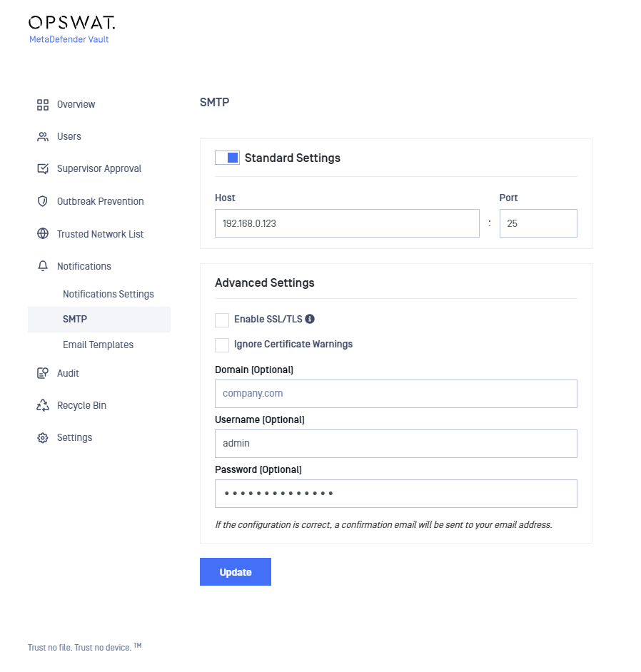This screenshot has height=672, width=641.
Task: Toggle the Standard Settings switch
Action: coord(227,158)
